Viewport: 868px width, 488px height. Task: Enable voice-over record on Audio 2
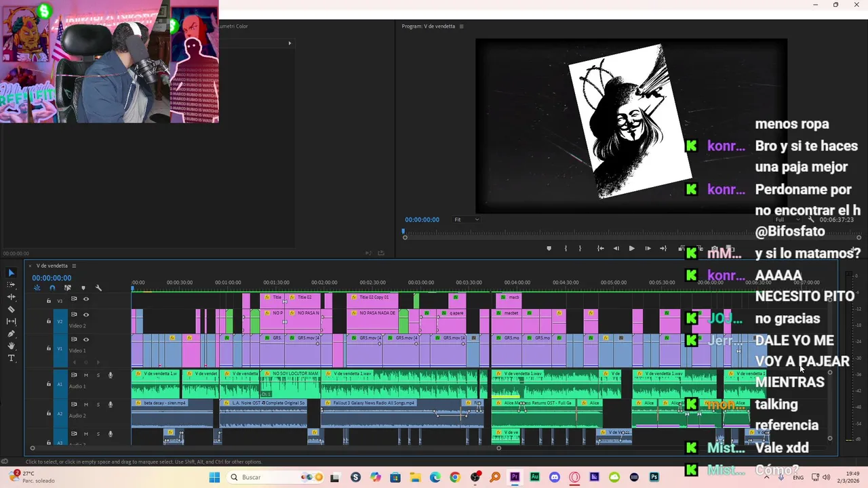(x=111, y=405)
